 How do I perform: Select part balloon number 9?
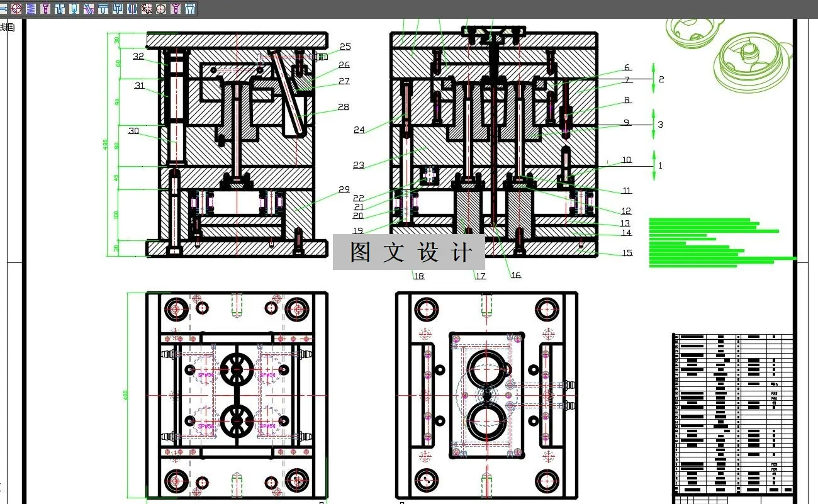click(x=626, y=123)
